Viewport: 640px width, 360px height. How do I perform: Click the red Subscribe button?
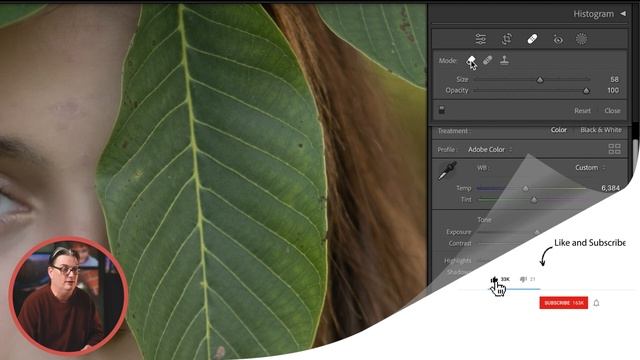point(564,303)
